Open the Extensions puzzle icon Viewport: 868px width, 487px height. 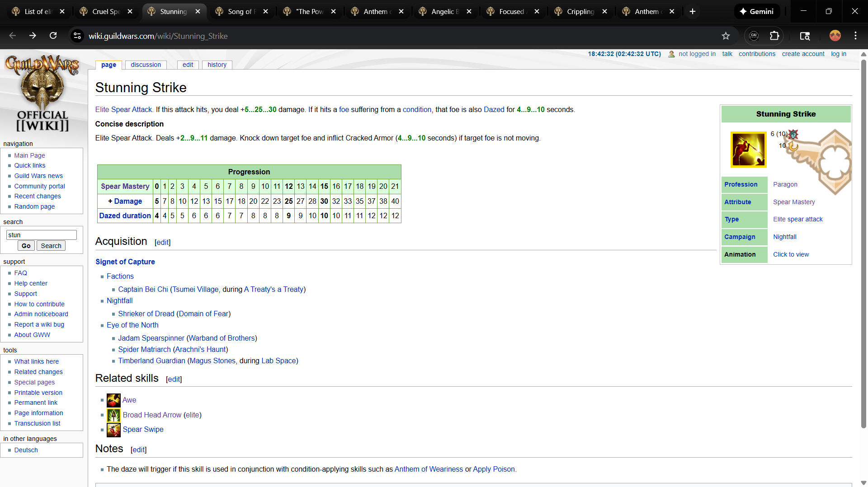click(x=774, y=36)
